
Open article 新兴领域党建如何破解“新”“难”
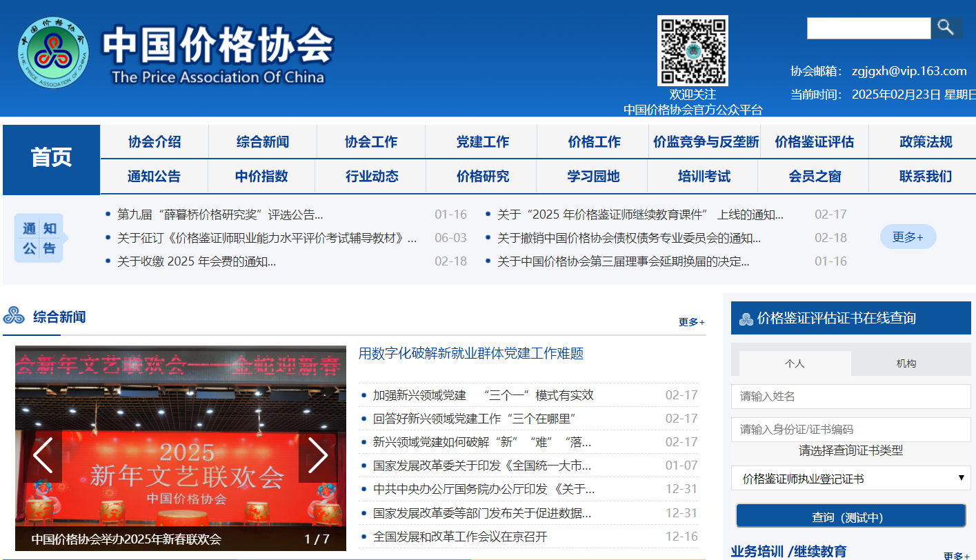tap(482, 442)
